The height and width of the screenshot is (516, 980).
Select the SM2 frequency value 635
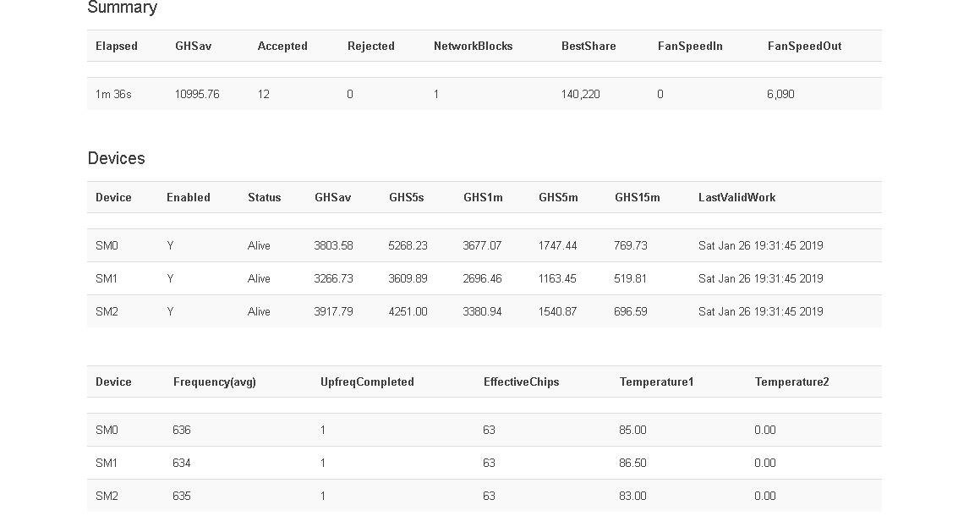point(181,497)
